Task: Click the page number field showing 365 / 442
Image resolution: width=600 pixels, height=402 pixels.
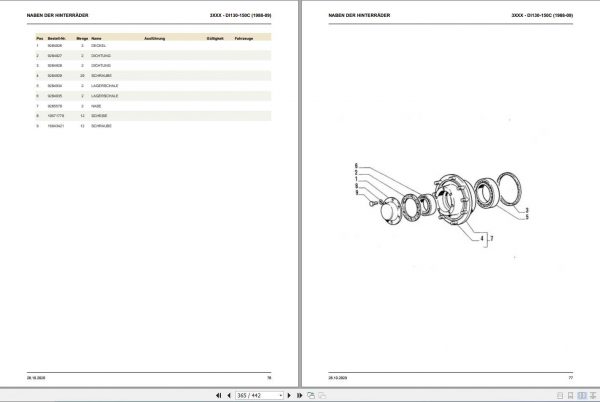Action: click(x=257, y=395)
